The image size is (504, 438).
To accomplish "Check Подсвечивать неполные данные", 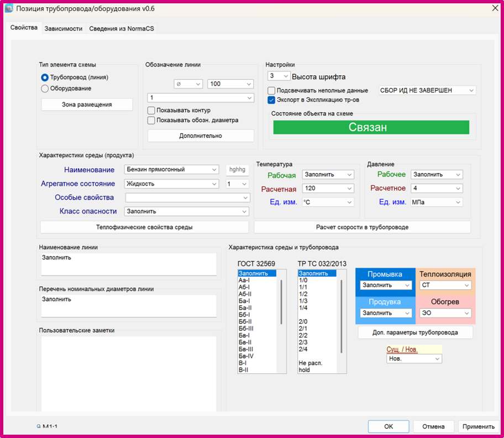I will point(270,90).
